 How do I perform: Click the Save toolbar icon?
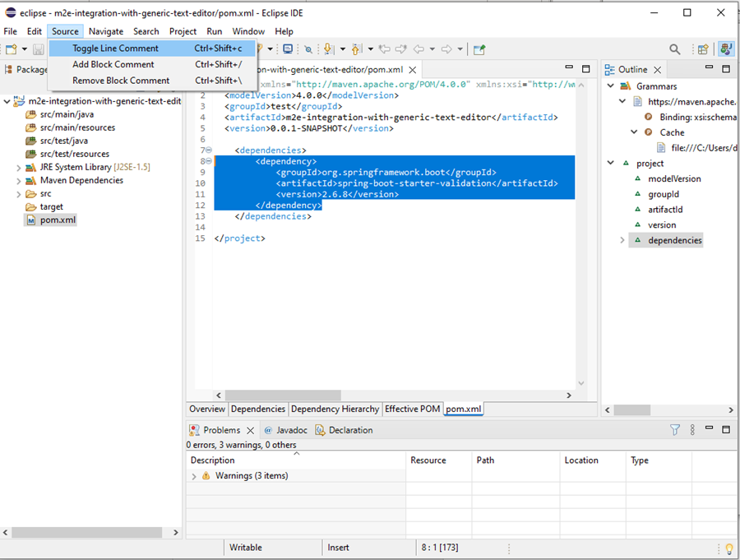(x=39, y=49)
